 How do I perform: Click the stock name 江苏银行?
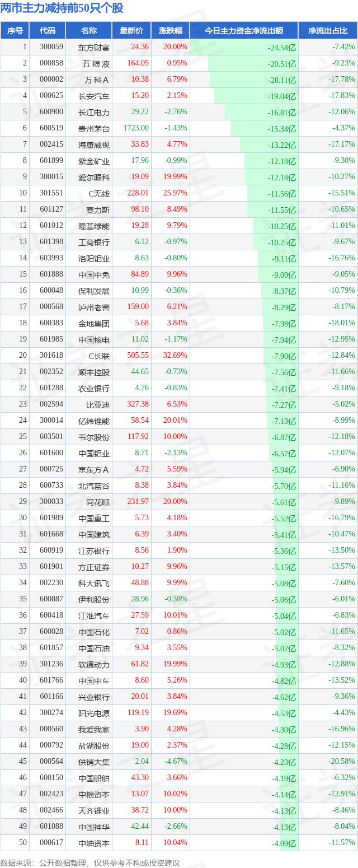click(94, 550)
